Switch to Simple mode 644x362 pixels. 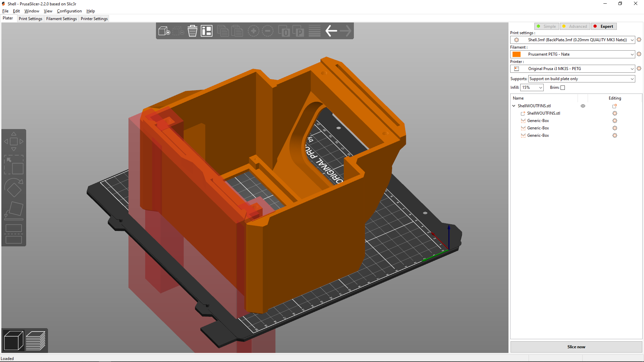click(x=546, y=26)
